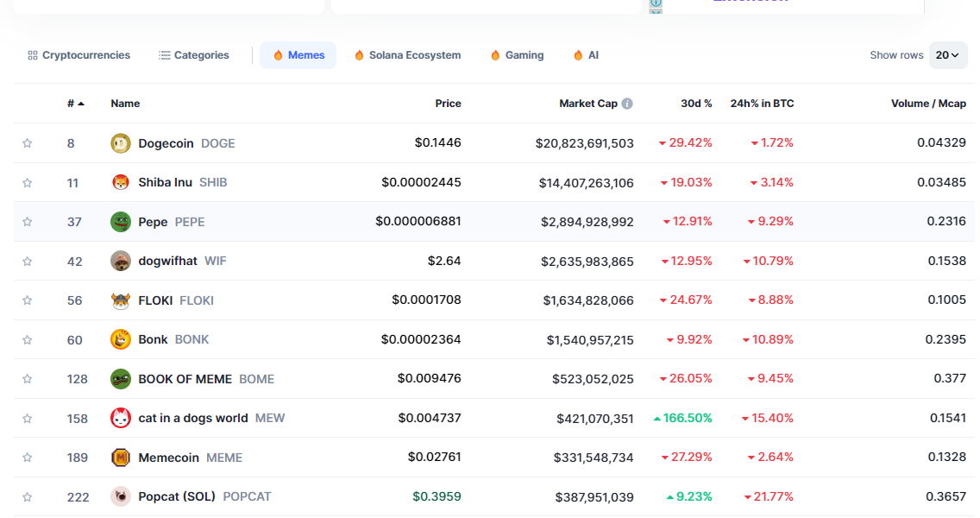
Task: Star Memecoin to add to watchlist
Action: click(x=28, y=458)
